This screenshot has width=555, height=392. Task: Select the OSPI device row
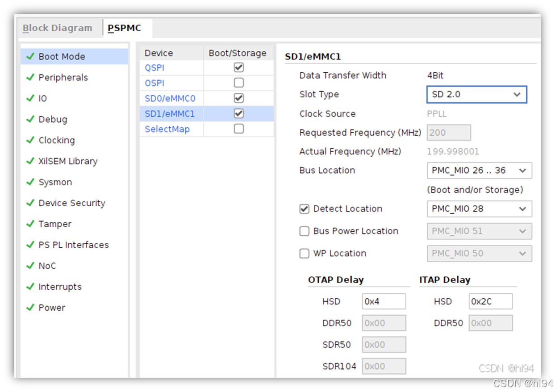154,83
